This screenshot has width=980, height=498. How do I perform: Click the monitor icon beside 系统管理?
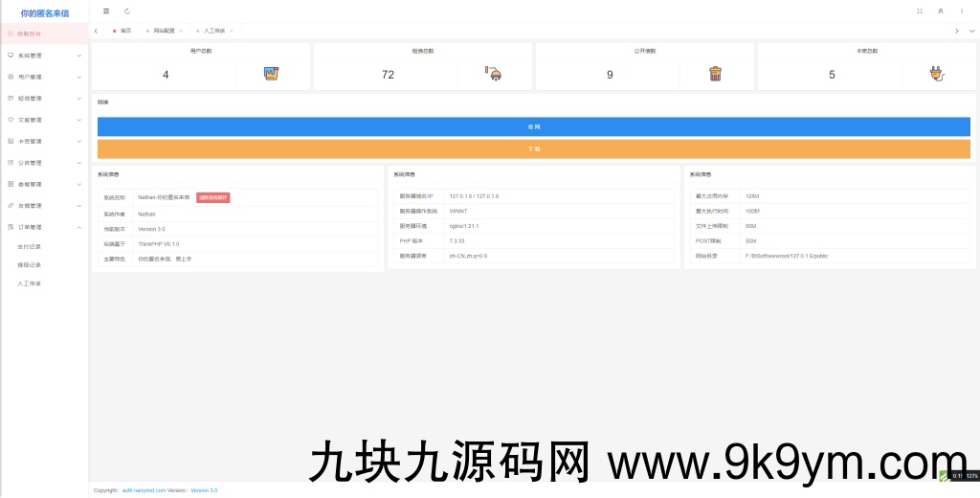(11, 55)
